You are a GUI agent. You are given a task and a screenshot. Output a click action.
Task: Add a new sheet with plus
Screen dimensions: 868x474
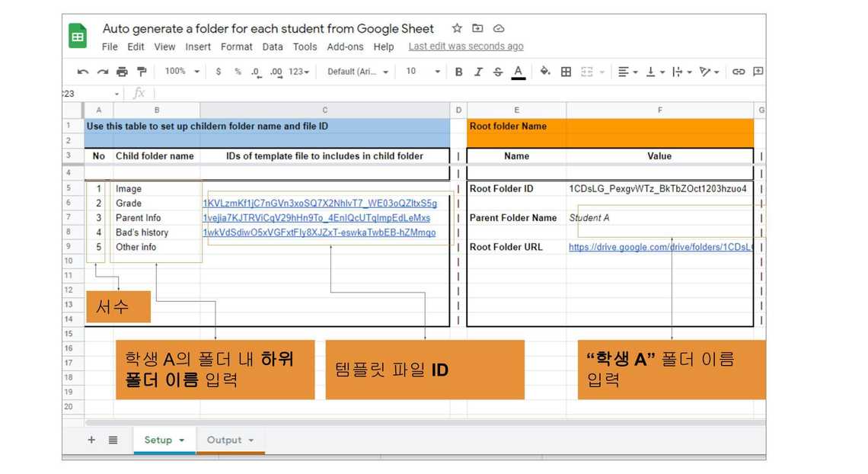91,440
